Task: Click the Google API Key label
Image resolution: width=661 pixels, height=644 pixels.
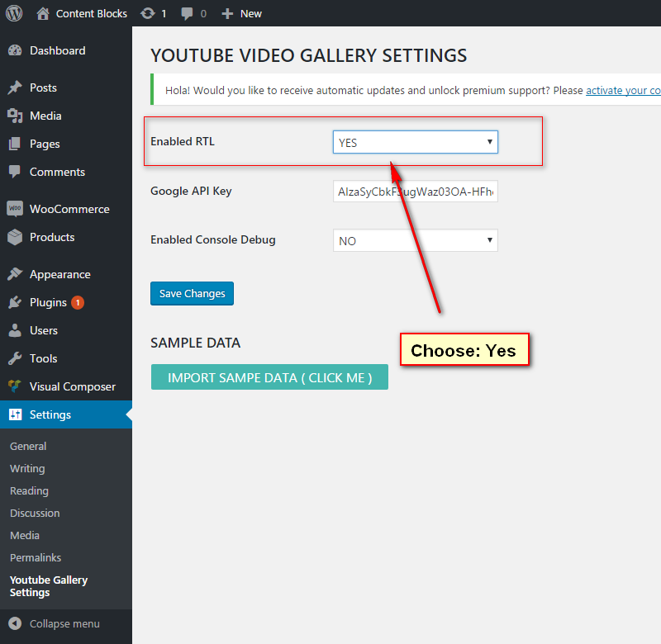Action: pos(191,192)
